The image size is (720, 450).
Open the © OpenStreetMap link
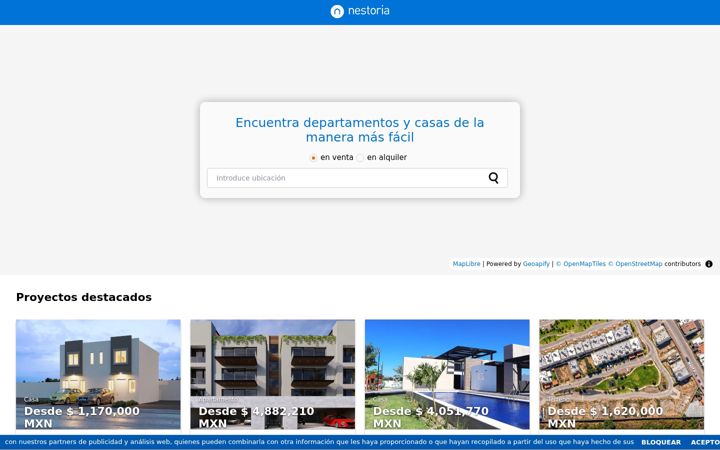[636, 264]
